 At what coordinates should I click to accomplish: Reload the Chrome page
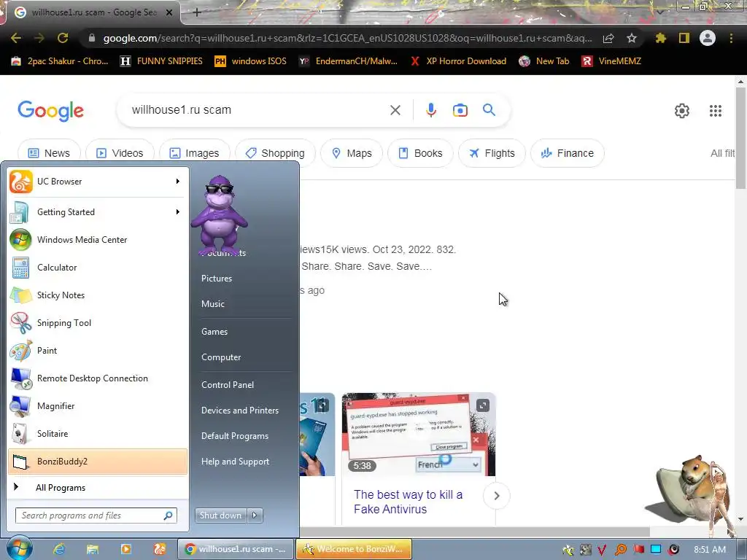pos(63,38)
